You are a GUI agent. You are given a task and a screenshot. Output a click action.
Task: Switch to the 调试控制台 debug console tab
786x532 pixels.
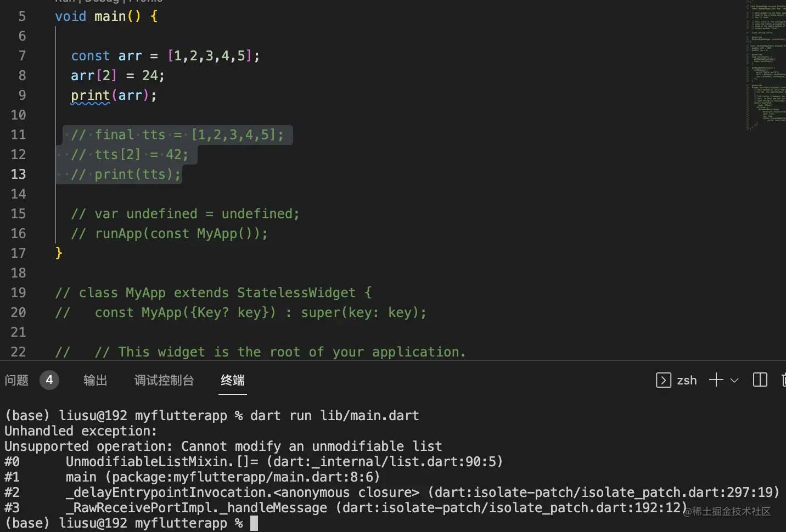(164, 380)
